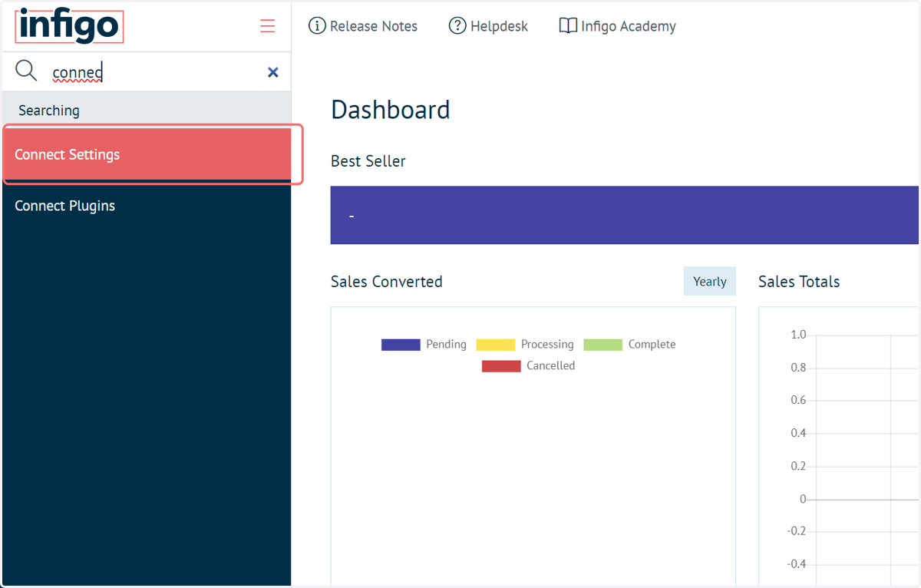Screen dimensions: 921x588
Task: Click the Dashboard heading
Action: coord(391,110)
